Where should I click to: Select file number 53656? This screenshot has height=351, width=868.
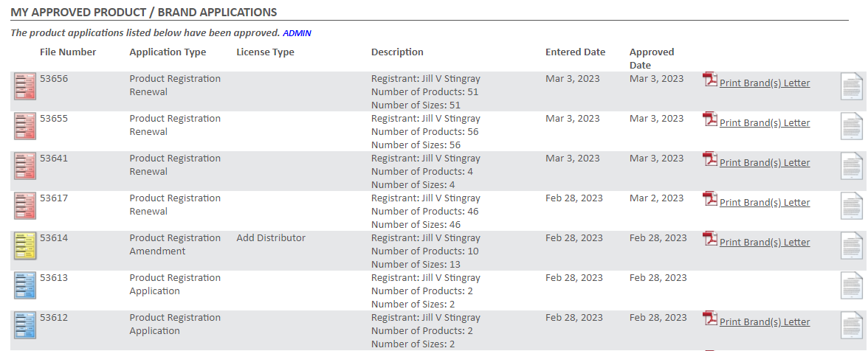pos(54,78)
